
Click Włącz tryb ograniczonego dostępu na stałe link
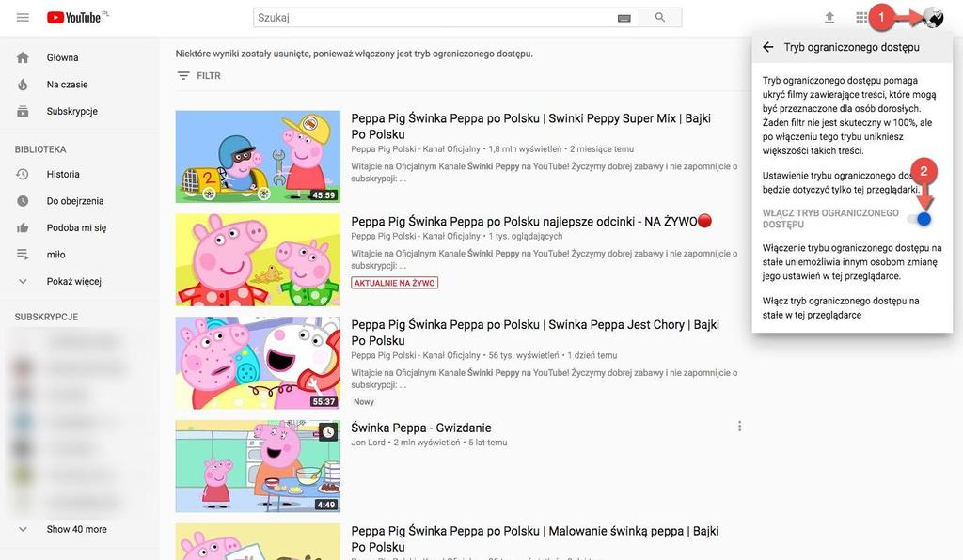click(x=841, y=308)
